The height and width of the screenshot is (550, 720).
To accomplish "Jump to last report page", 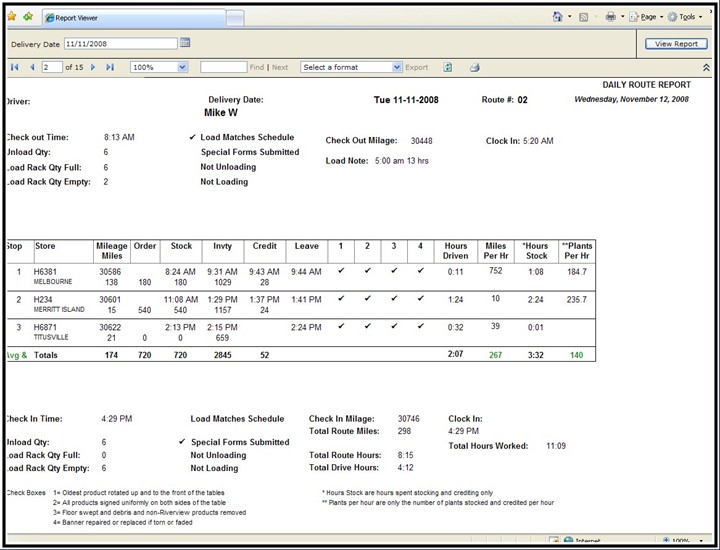I will (x=109, y=67).
